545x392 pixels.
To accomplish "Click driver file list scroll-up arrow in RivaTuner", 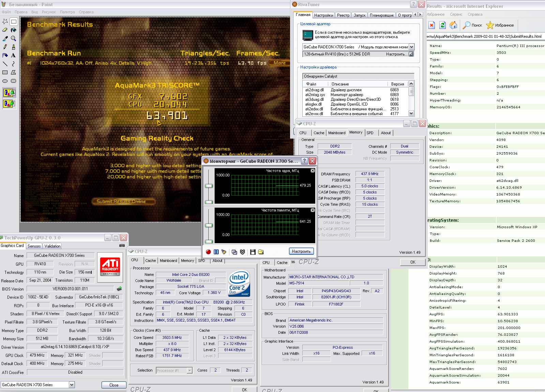I will [x=411, y=84].
